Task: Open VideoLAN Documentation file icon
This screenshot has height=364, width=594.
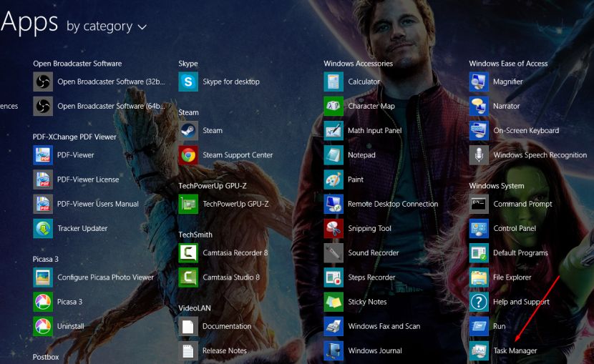Action: [188, 326]
